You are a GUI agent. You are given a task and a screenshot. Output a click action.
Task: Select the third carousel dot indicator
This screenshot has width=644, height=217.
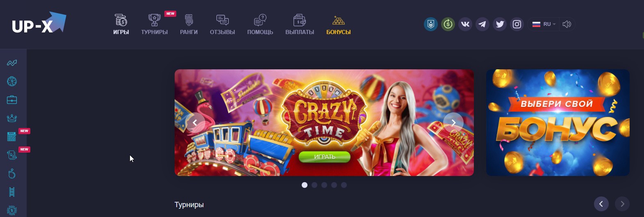pyautogui.click(x=324, y=185)
